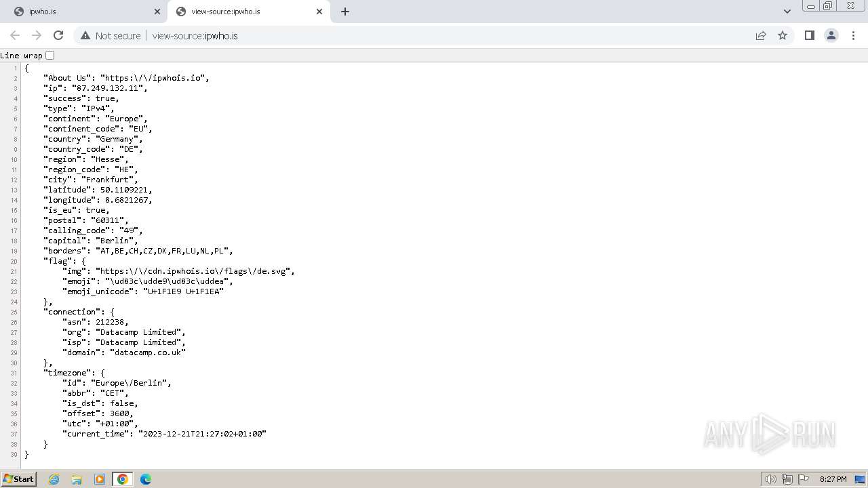Image resolution: width=868 pixels, height=488 pixels.
Task: Select the view-source:ipwho.is tab
Action: pos(248,12)
